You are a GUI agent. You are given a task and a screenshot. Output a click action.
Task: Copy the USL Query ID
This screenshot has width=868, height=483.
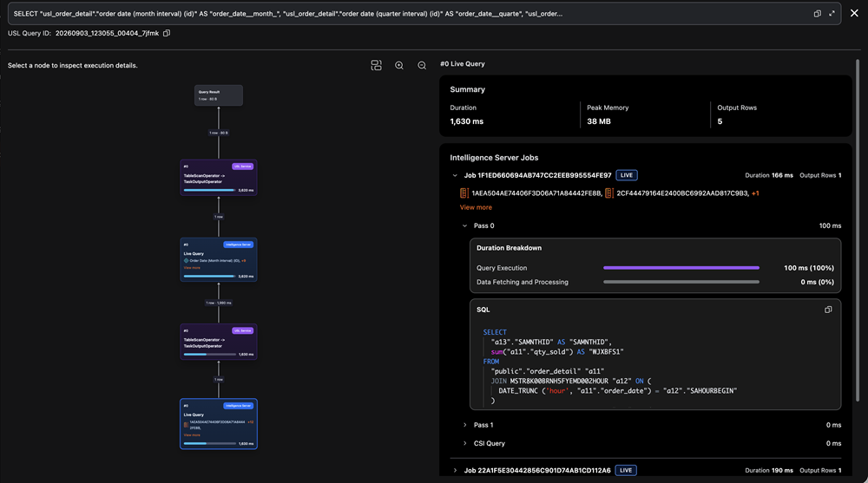(x=167, y=33)
